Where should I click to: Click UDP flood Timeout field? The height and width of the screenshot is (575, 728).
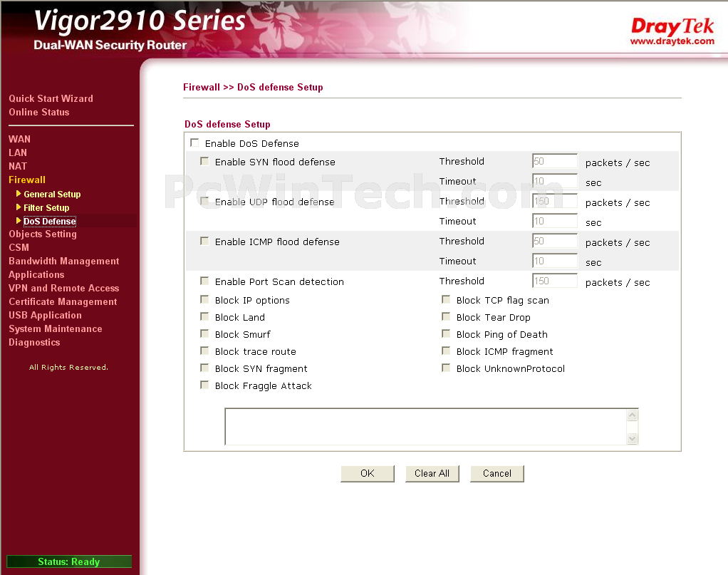point(555,221)
